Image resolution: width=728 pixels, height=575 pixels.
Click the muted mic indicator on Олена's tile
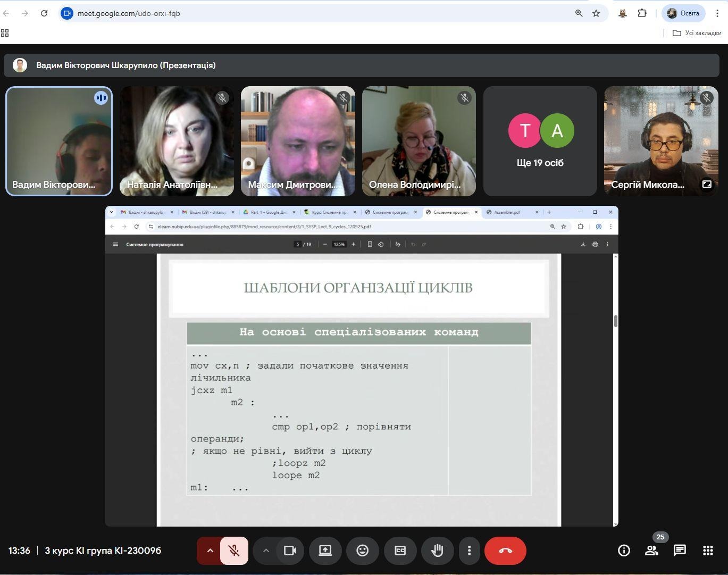point(464,98)
